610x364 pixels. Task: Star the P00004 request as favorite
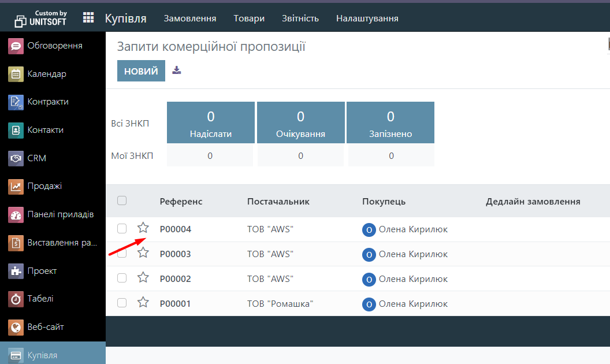point(143,228)
